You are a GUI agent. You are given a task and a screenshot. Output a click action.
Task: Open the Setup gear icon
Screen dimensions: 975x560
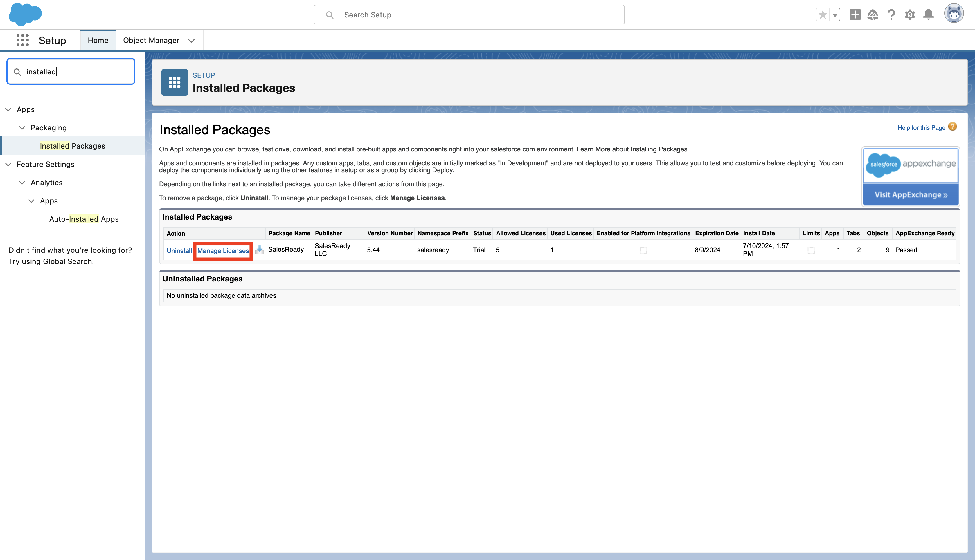pyautogui.click(x=910, y=15)
